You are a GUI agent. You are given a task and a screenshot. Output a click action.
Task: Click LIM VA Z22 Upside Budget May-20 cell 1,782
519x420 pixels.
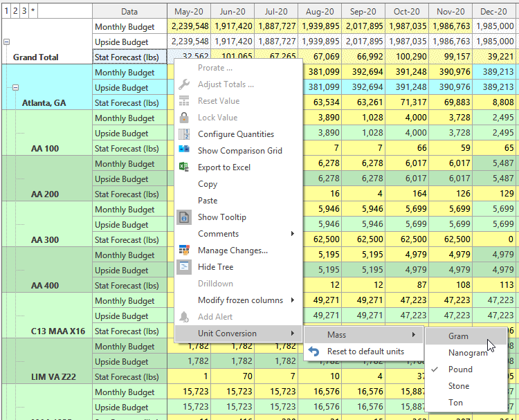189,361
